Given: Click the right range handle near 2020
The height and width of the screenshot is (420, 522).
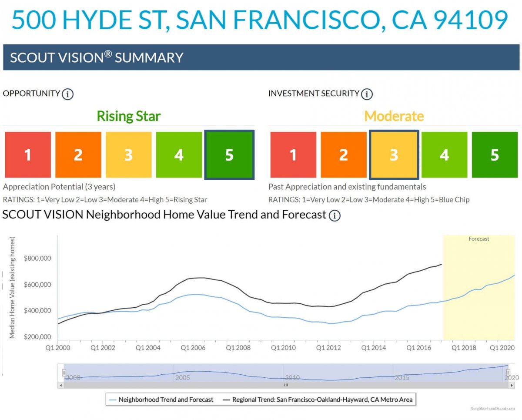Looking at the screenshot, I should pyautogui.click(x=508, y=373).
